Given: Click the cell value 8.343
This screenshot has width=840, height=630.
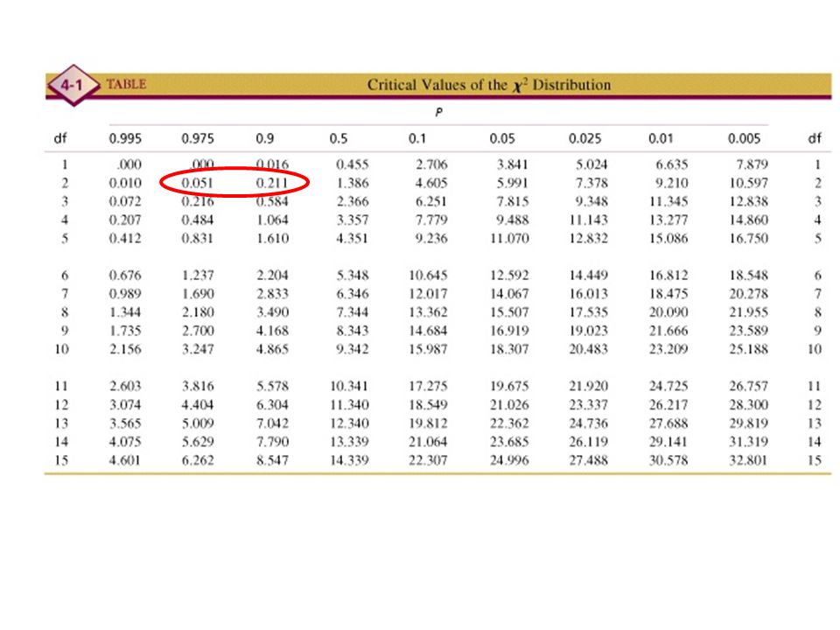Looking at the screenshot, I should pos(352,331).
